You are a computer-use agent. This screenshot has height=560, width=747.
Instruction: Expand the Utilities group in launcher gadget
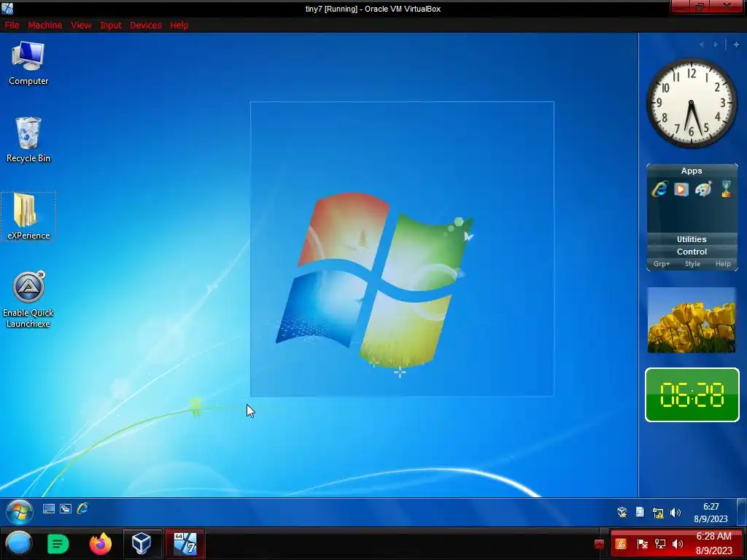692,239
